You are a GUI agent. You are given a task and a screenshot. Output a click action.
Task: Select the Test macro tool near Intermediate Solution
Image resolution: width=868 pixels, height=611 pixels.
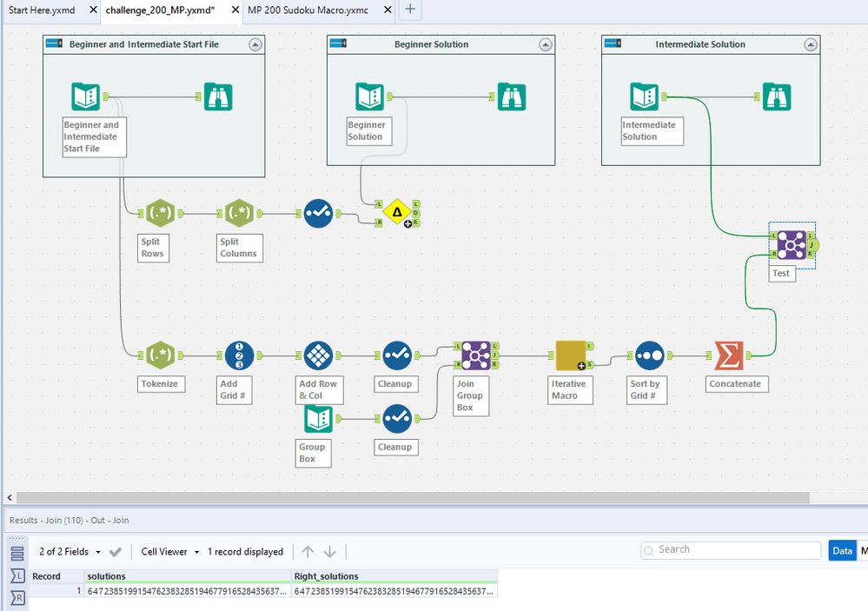[792, 246]
